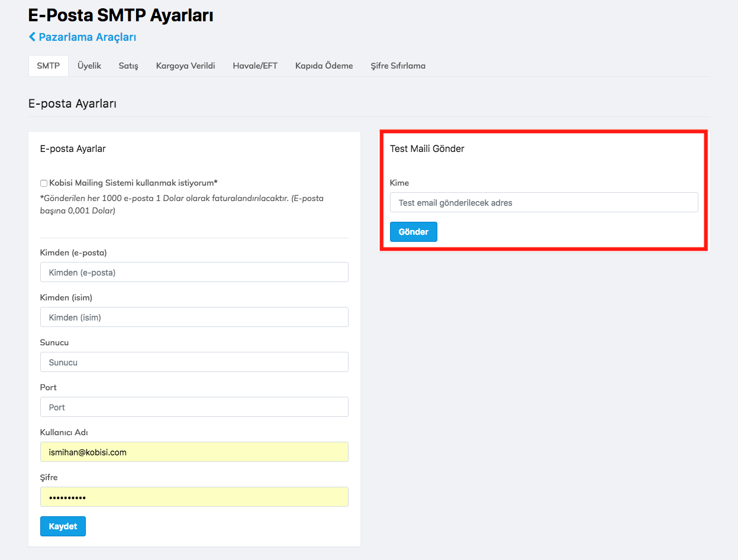Open the Üyelik tab
The height and width of the screenshot is (560, 738).
(x=89, y=66)
